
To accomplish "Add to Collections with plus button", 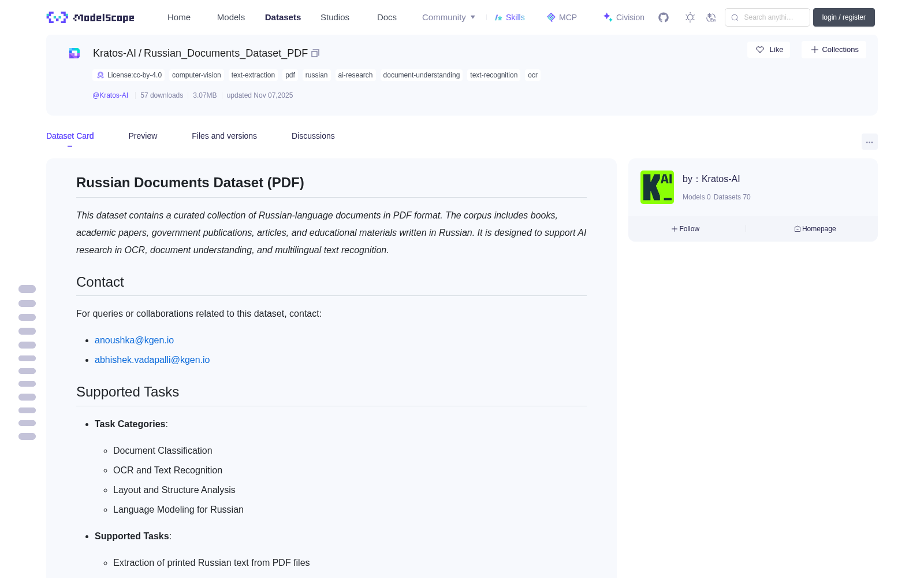I will 834,50.
